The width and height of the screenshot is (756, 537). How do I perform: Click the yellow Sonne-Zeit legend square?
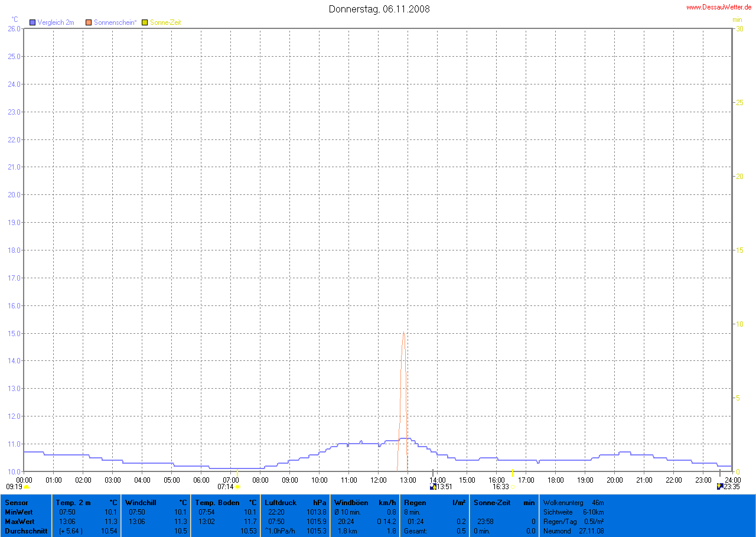(145, 22)
